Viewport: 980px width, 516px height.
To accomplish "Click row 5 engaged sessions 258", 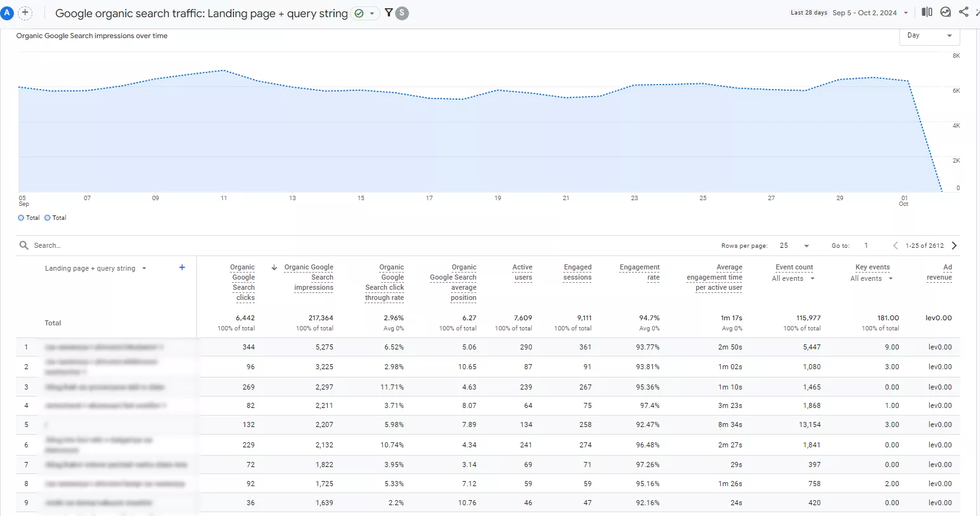I will tap(585, 424).
